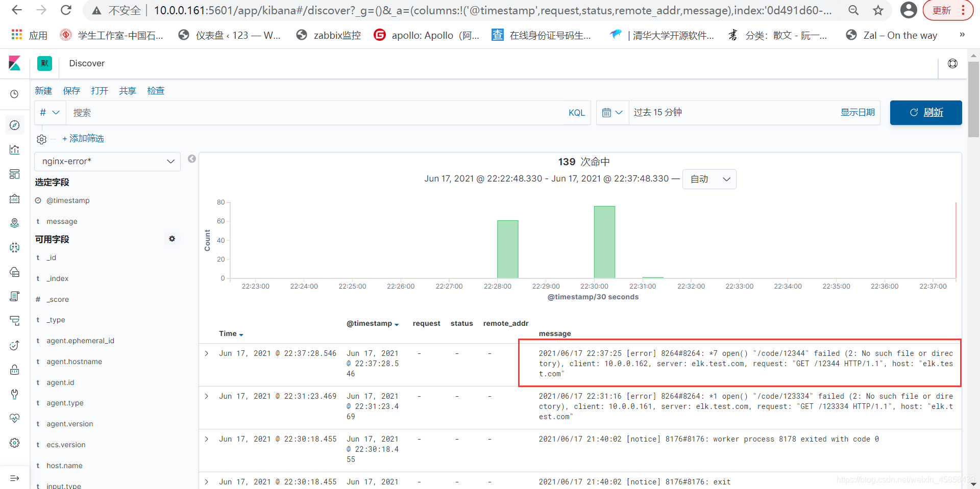Screen dimensions: 980x489
Task: Open saved queries # dropdown
Action: point(50,113)
